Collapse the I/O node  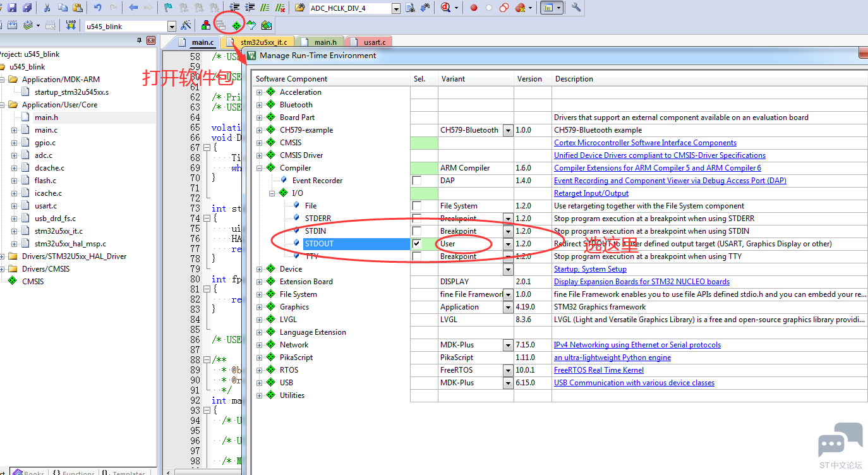(272, 193)
